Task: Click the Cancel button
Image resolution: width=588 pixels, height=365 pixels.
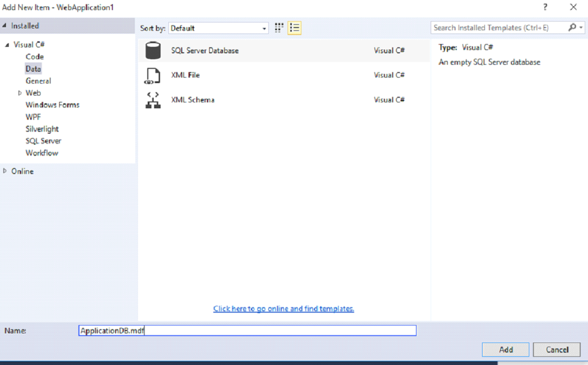Action: 556,349
